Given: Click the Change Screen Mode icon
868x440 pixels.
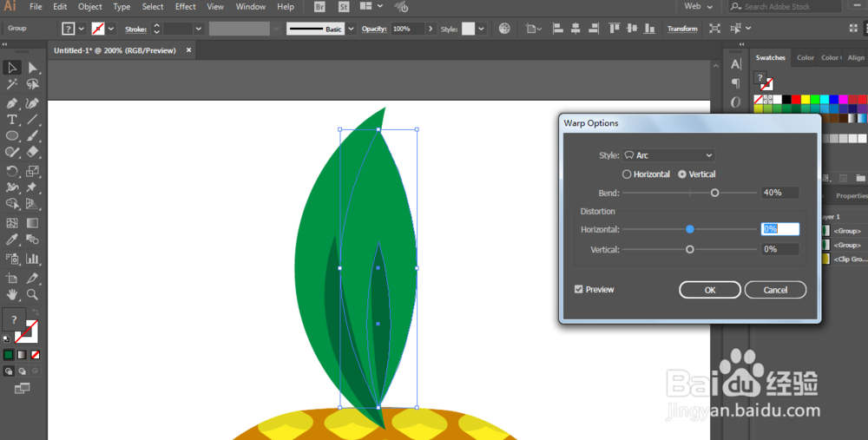Looking at the screenshot, I should coord(23,389).
